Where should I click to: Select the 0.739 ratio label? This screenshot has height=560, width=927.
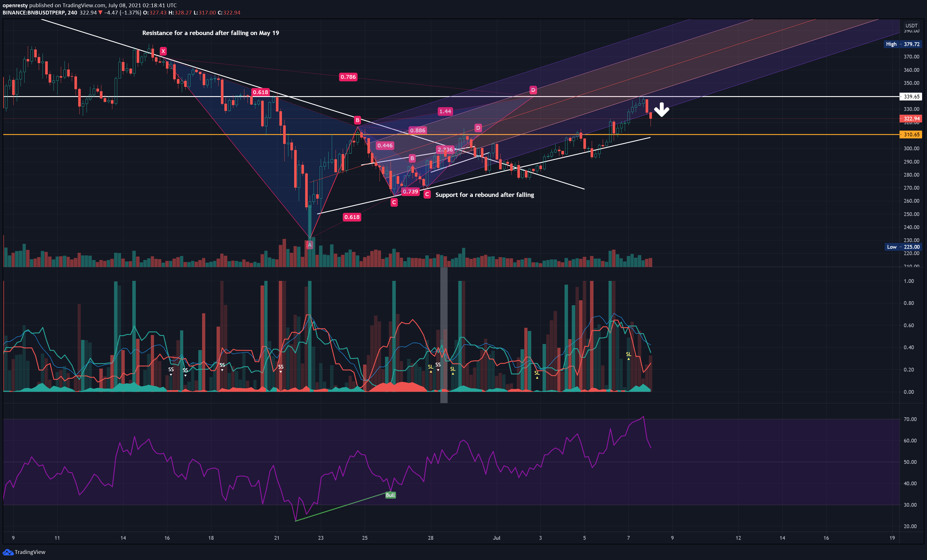click(x=410, y=192)
